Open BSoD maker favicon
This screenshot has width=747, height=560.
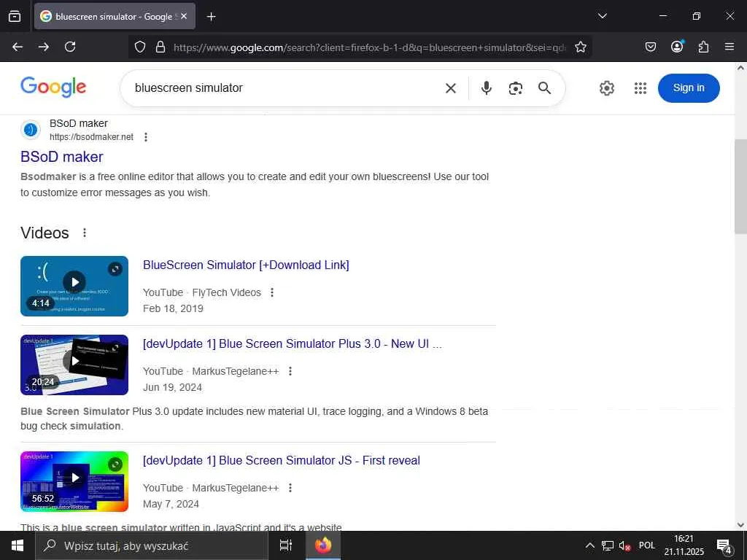click(31, 130)
